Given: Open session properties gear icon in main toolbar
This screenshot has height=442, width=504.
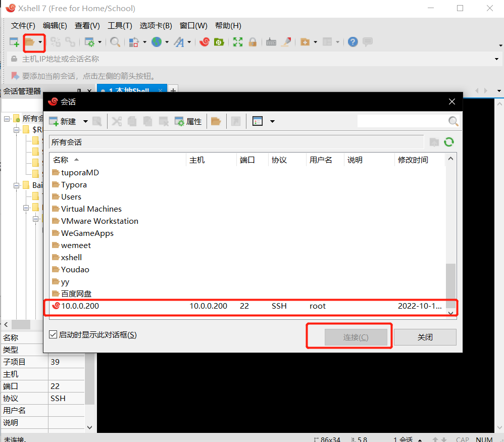Looking at the screenshot, I should coord(89,42).
